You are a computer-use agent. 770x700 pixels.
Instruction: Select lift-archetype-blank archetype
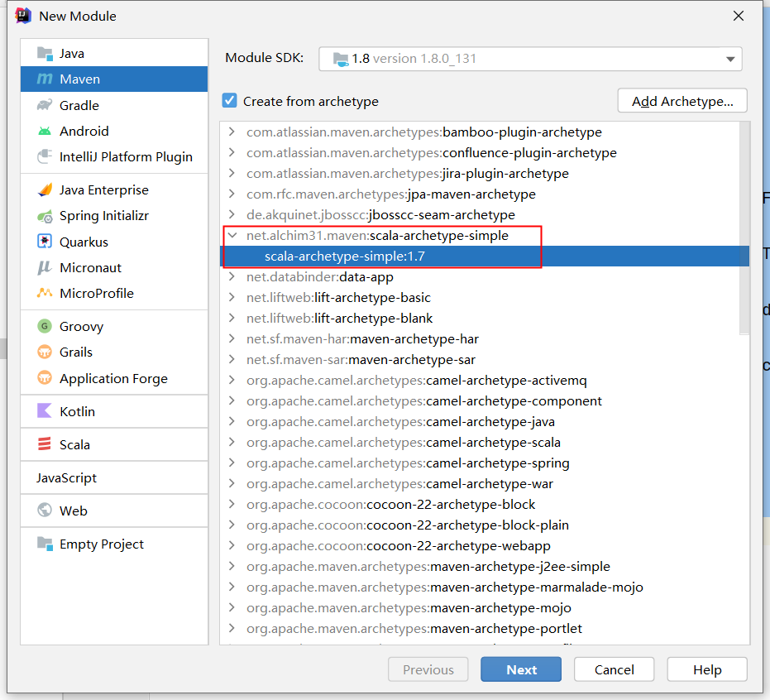[339, 318]
